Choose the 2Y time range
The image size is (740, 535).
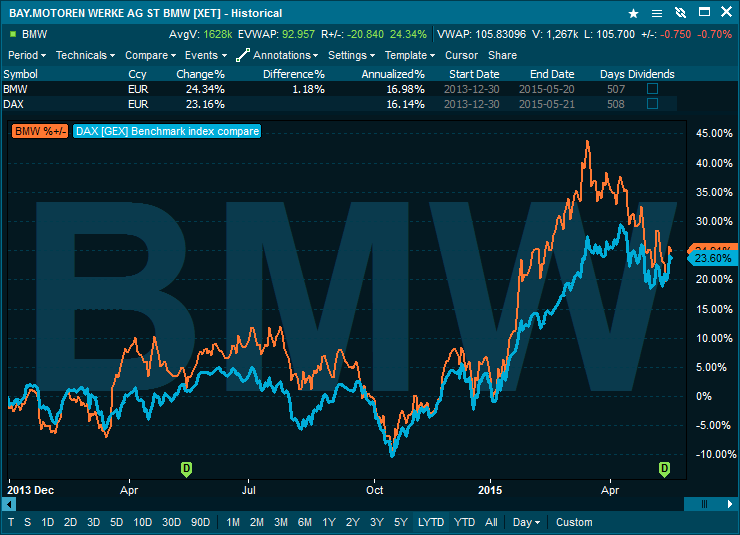click(353, 522)
